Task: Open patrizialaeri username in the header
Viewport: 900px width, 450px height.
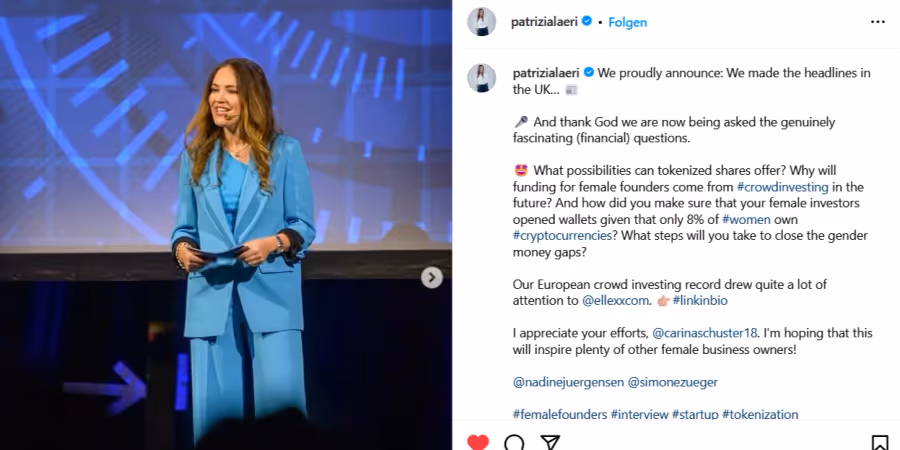Action: [x=545, y=22]
